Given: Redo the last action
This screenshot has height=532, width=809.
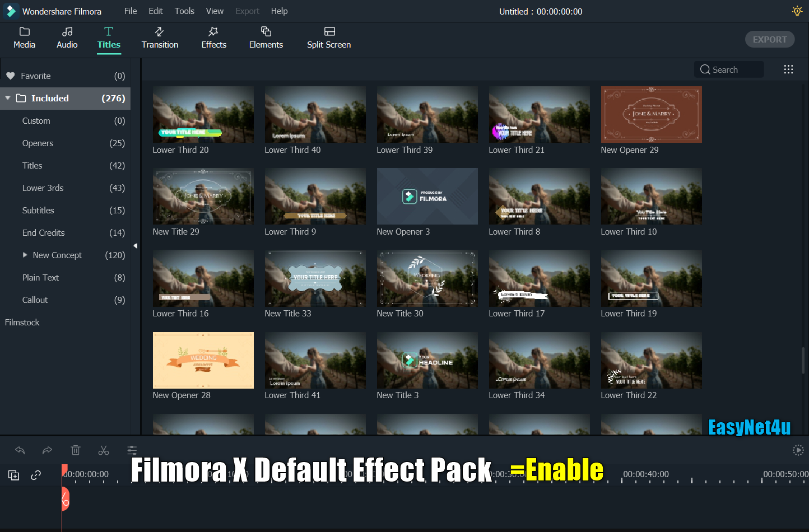Looking at the screenshot, I should tap(47, 450).
